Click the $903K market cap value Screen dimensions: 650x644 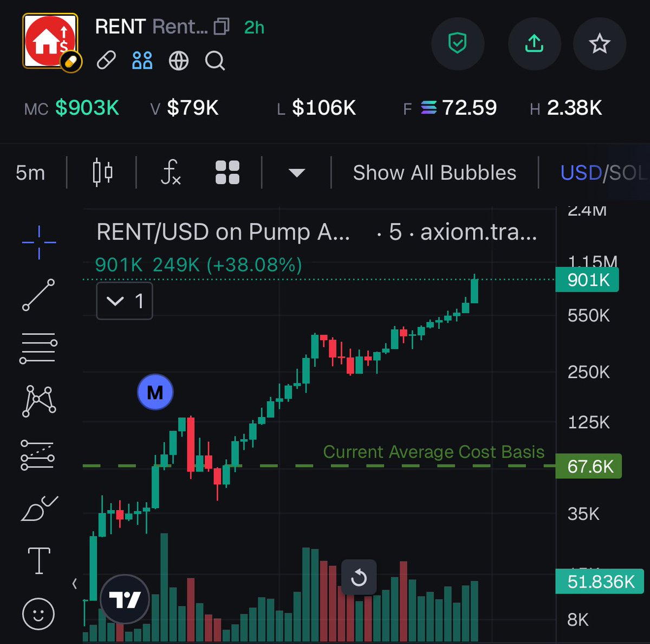87,108
